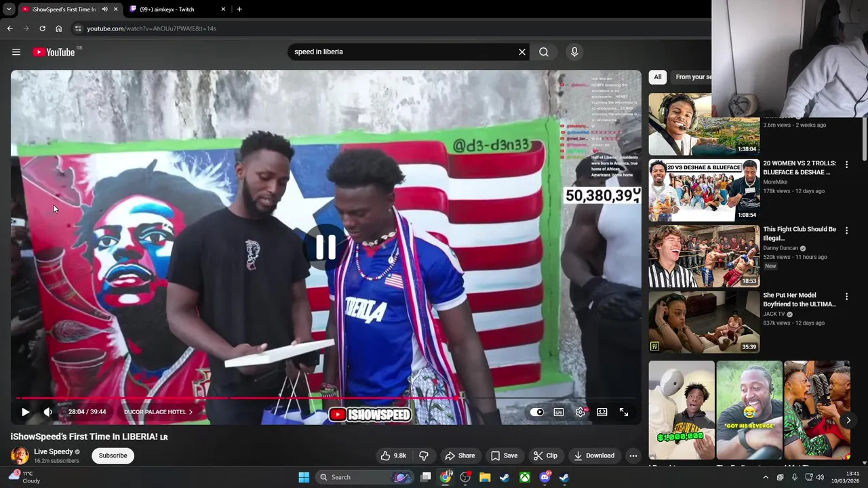Mute the iShowSpeed browser tab audio icon
Viewport: 868px width, 488px height.
[104, 9]
